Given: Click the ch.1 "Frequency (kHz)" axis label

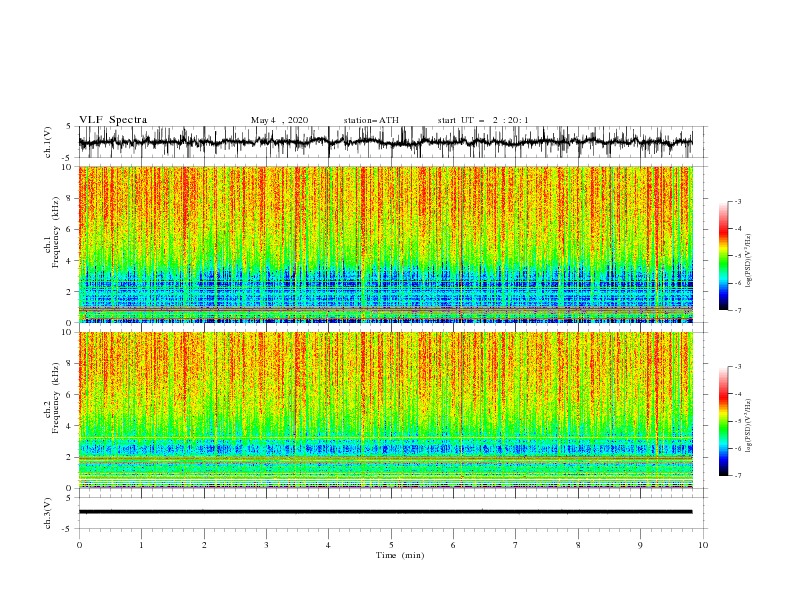Looking at the screenshot, I should [x=55, y=233].
